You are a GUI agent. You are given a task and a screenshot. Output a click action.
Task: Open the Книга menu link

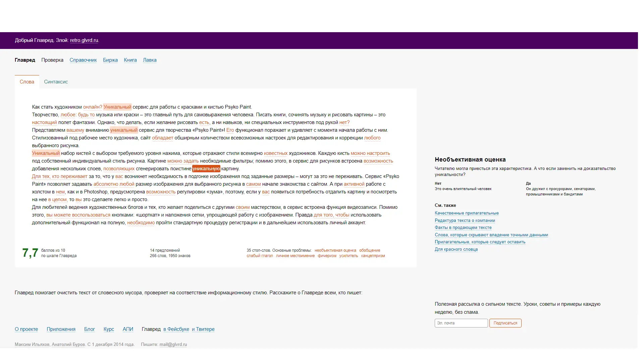coord(130,60)
